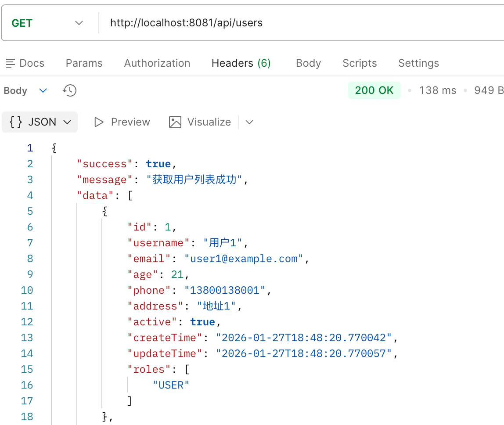Click the "USER" role value
Image resolution: width=504 pixels, height=425 pixels.
[171, 385]
